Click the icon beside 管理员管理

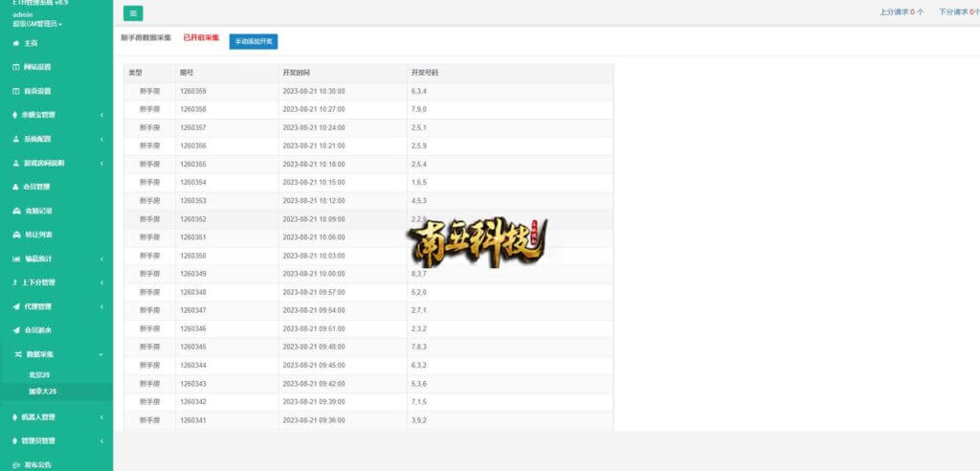(15, 441)
